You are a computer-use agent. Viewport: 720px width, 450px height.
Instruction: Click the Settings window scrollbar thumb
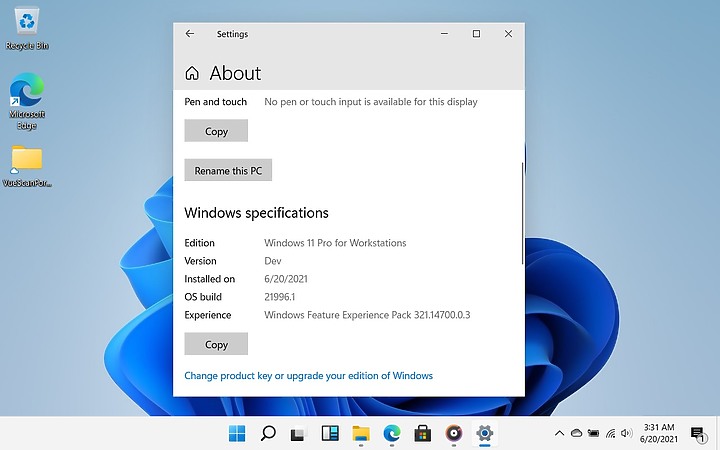523,214
